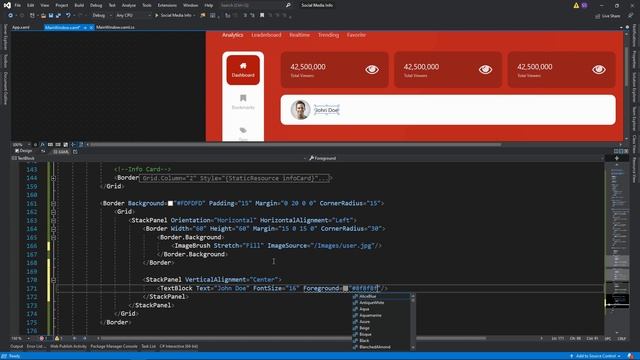Open the Output panel tab
The width and height of the screenshot is (640, 360).
point(17,347)
